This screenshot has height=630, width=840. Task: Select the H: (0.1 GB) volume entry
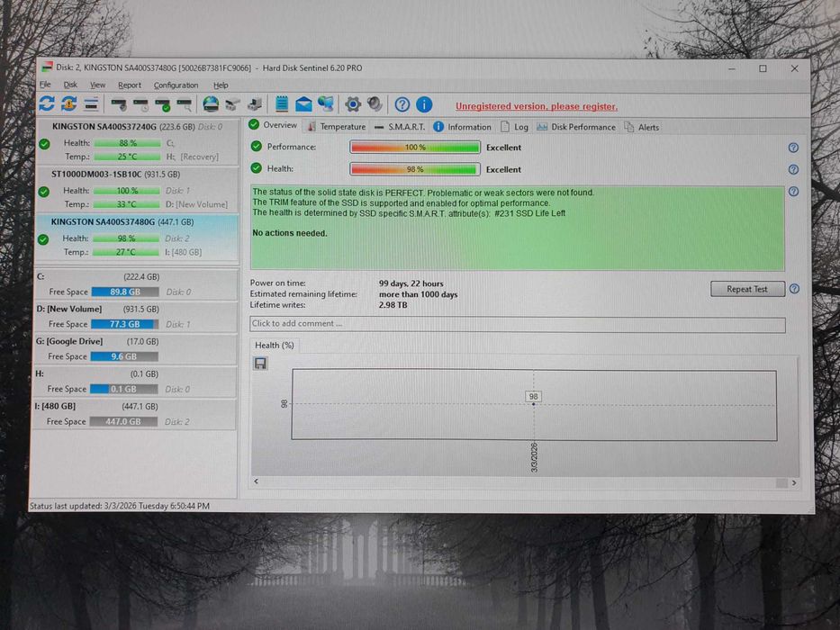pyautogui.click(x=135, y=382)
